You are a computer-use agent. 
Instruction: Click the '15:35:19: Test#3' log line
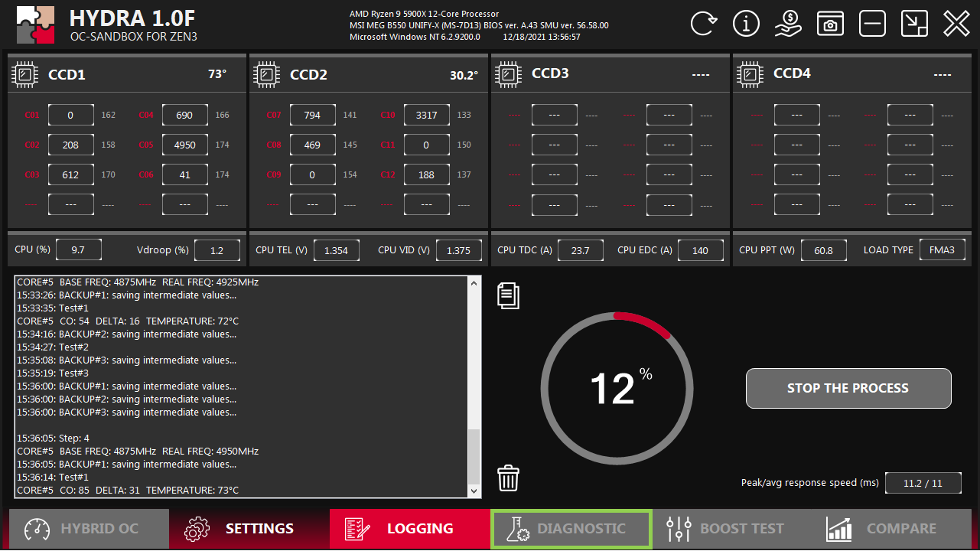point(53,373)
